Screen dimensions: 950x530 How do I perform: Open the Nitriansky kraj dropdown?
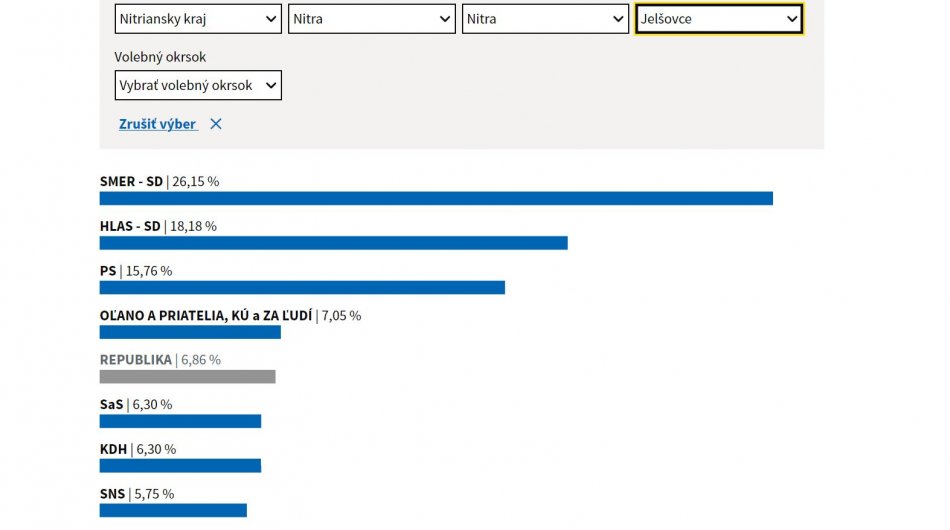[x=198, y=19]
